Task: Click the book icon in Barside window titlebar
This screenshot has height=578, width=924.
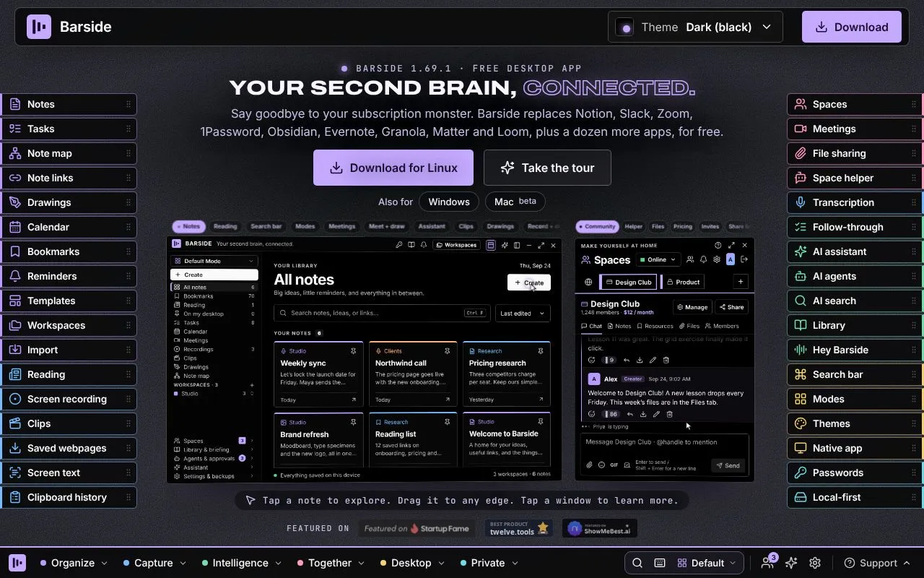Action: coord(411,245)
